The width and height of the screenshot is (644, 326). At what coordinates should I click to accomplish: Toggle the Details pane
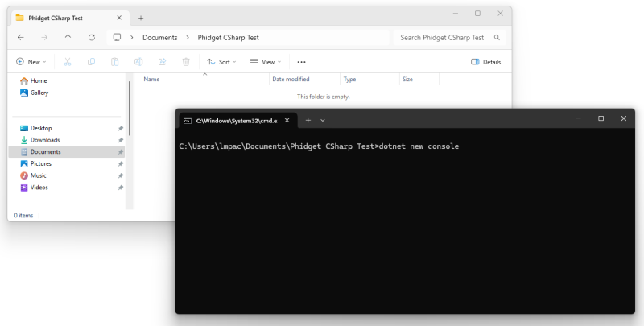point(486,62)
